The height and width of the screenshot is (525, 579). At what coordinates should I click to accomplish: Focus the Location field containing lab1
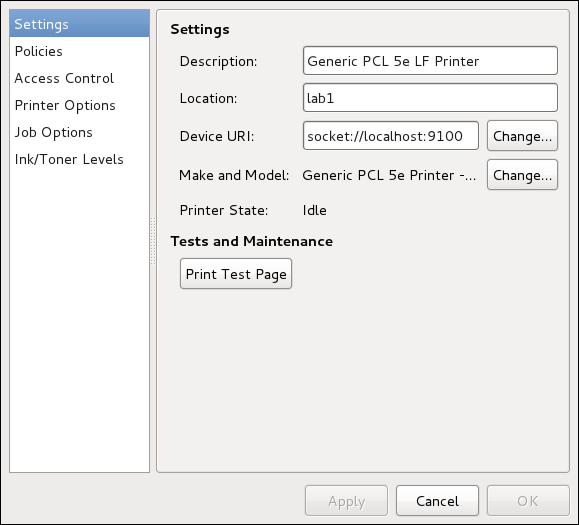[430, 97]
